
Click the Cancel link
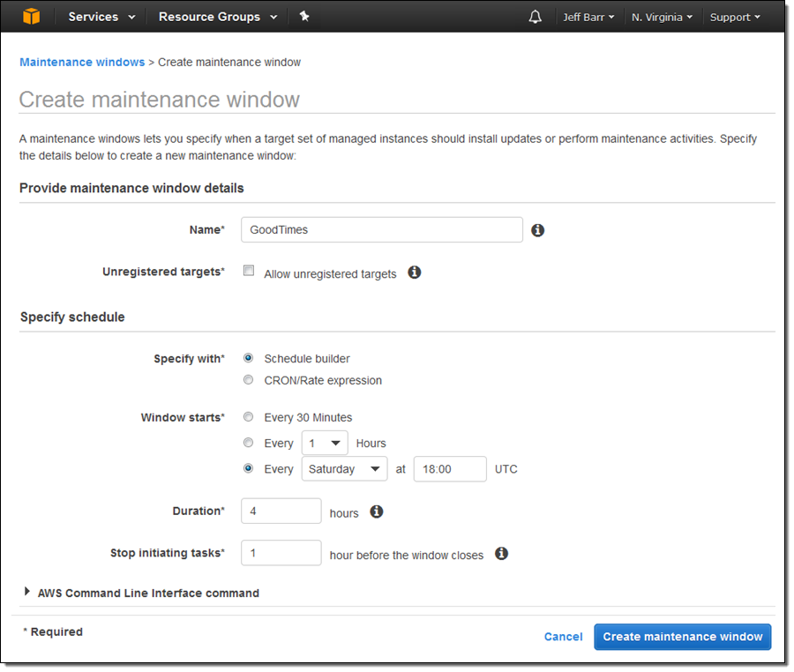[563, 637]
